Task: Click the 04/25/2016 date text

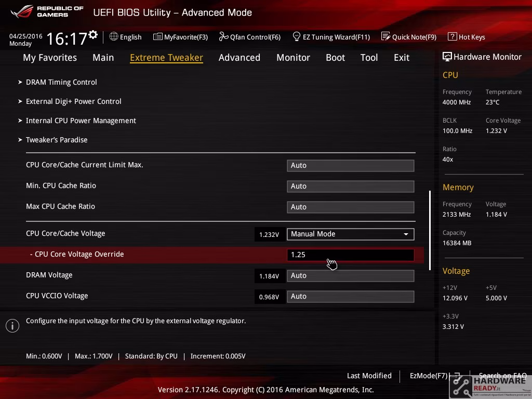Action: pos(26,36)
